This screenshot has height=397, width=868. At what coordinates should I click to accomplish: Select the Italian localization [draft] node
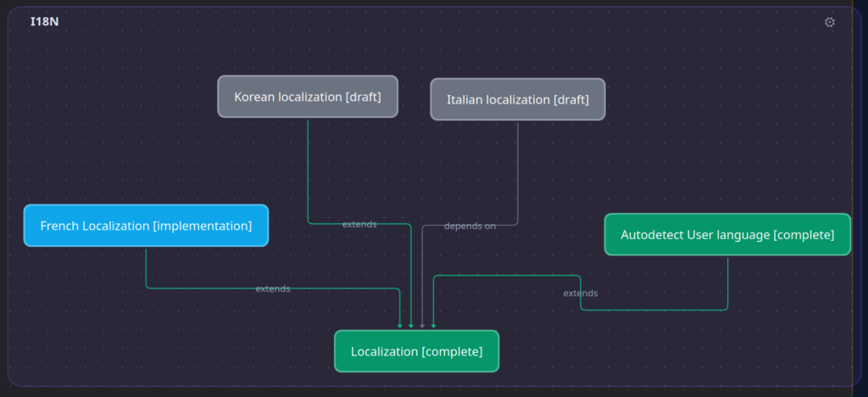pos(517,99)
